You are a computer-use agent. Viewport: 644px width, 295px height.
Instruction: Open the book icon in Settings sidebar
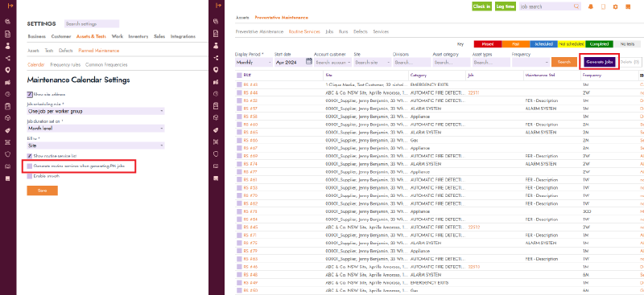click(x=7, y=166)
